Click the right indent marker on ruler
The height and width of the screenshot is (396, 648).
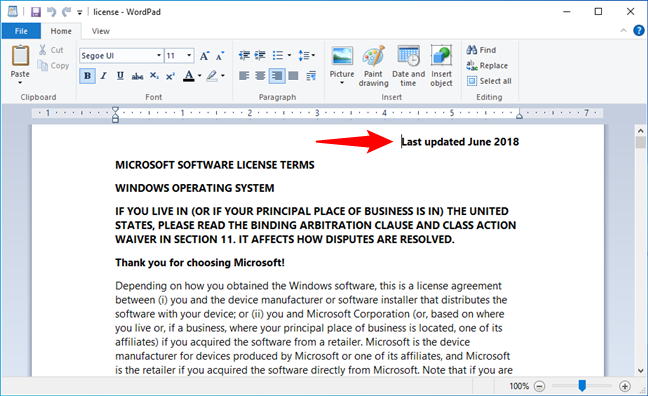tap(519, 116)
